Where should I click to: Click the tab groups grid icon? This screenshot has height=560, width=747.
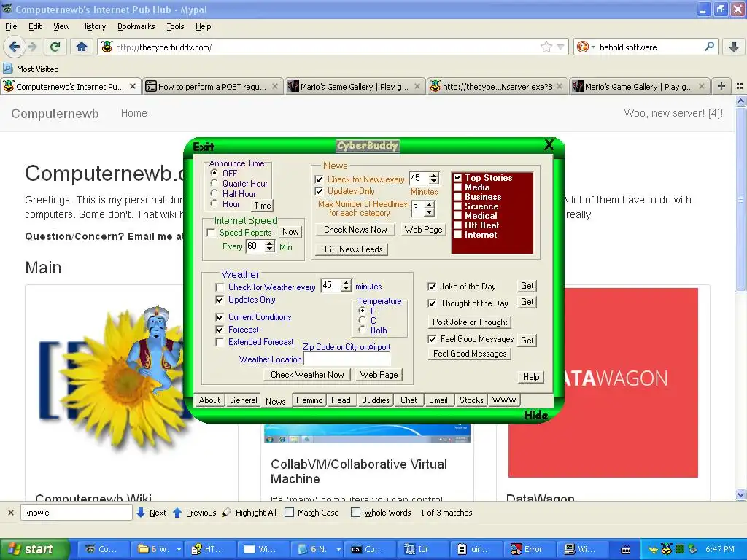click(x=740, y=86)
